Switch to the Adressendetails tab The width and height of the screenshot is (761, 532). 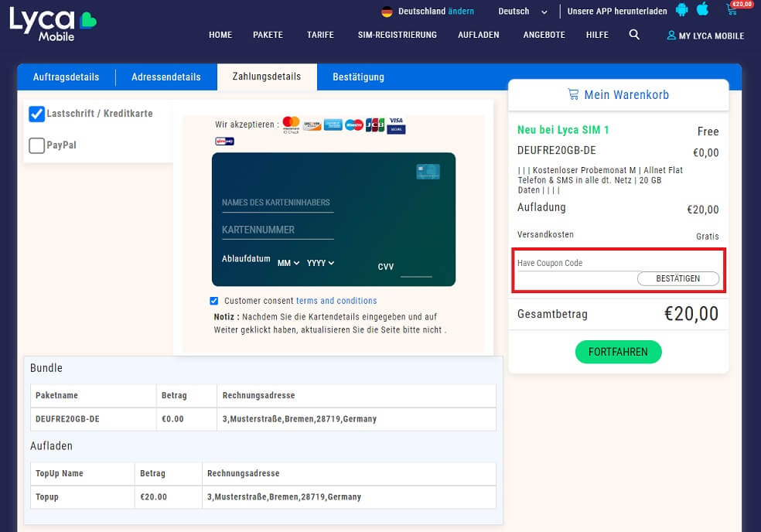(x=166, y=77)
